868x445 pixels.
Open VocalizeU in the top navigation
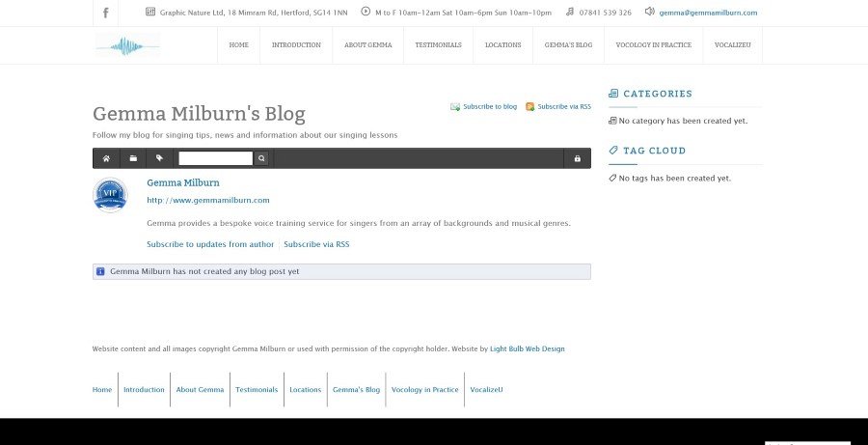733,45
